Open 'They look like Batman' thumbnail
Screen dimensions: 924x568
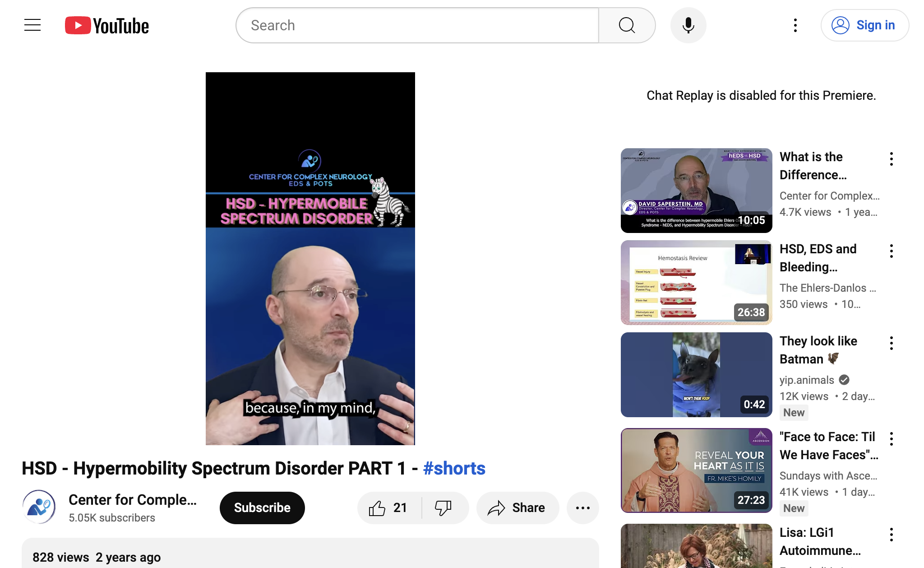[697, 375]
